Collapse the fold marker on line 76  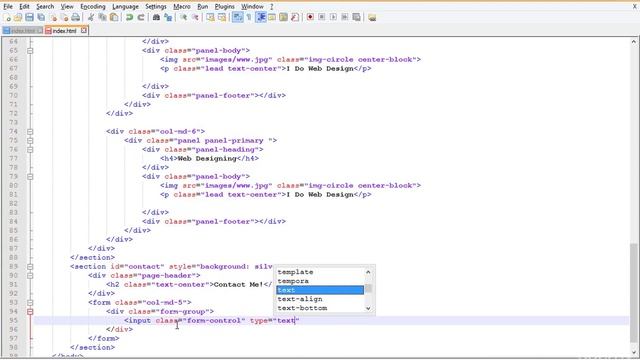click(30, 149)
